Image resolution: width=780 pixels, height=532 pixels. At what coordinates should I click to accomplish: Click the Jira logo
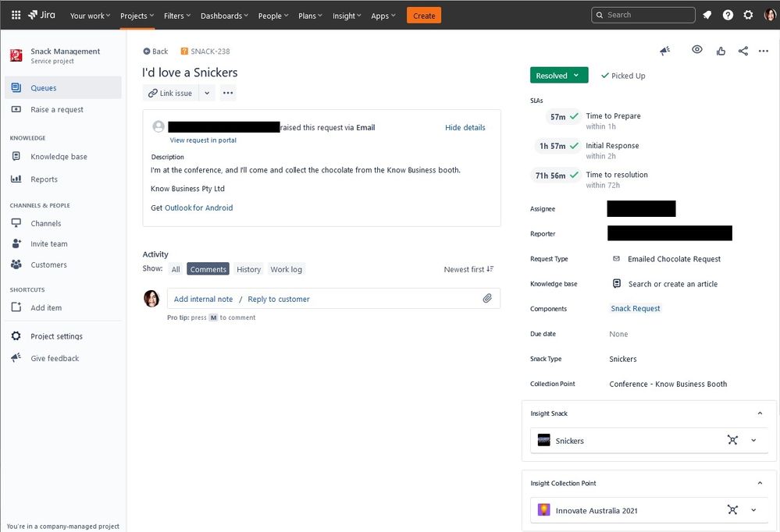[x=42, y=15]
